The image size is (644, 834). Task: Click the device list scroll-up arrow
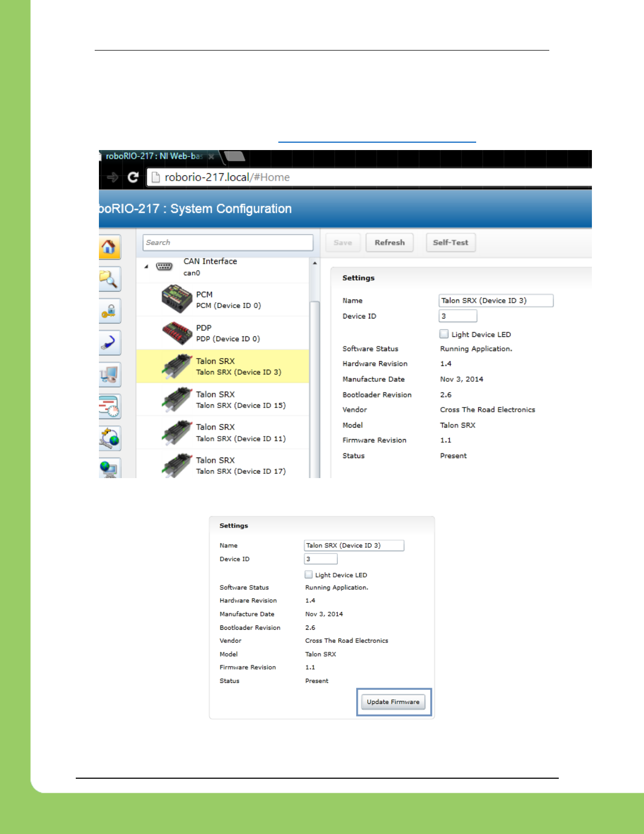pos(315,263)
